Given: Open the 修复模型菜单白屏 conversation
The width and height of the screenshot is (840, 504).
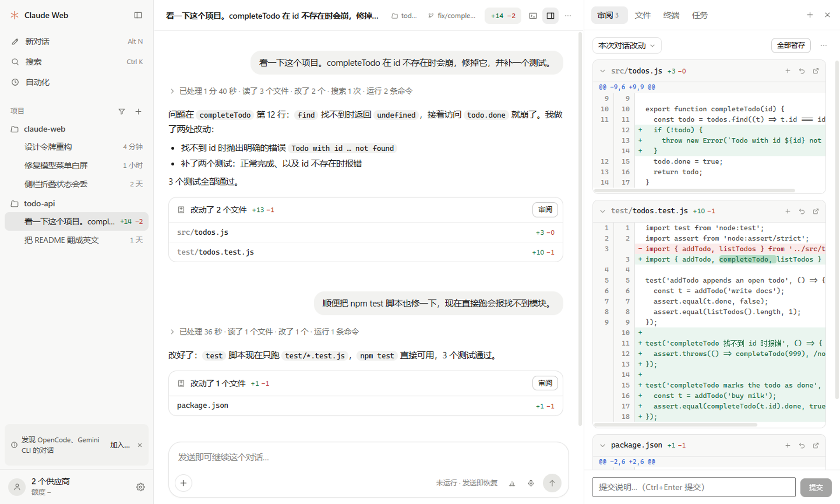Looking at the screenshot, I should (x=76, y=165).
